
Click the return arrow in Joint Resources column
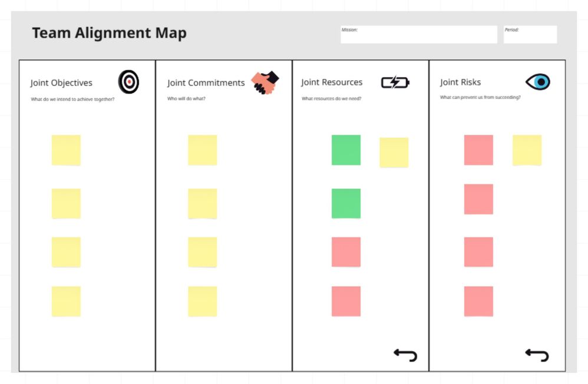tap(405, 355)
